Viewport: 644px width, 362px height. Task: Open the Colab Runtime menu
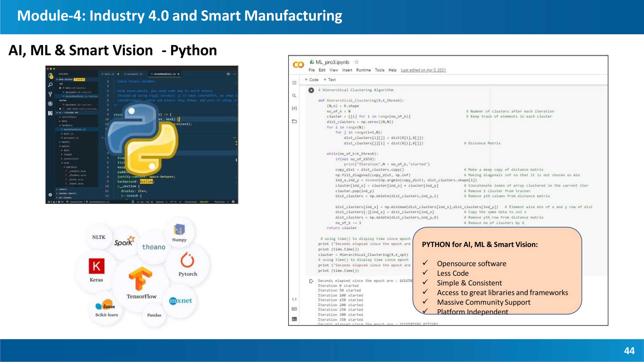[x=363, y=70]
